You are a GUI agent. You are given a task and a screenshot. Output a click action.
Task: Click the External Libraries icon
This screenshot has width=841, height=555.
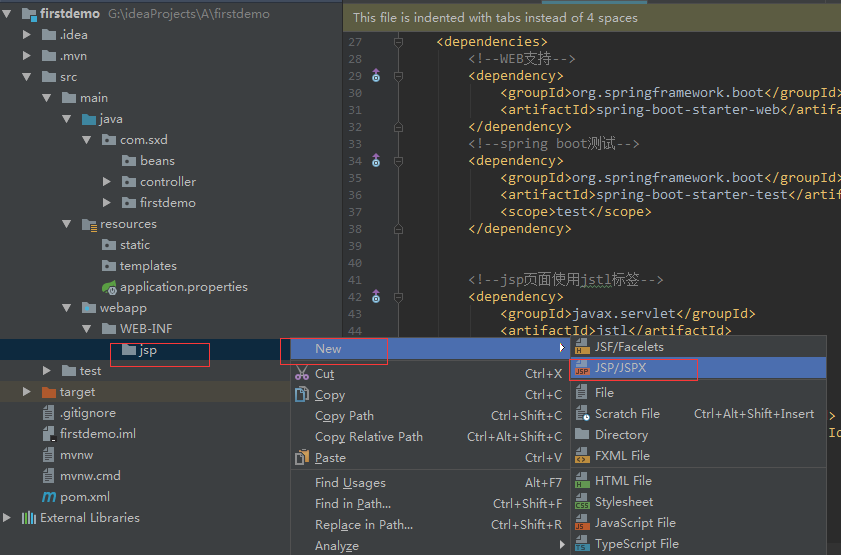(29, 518)
